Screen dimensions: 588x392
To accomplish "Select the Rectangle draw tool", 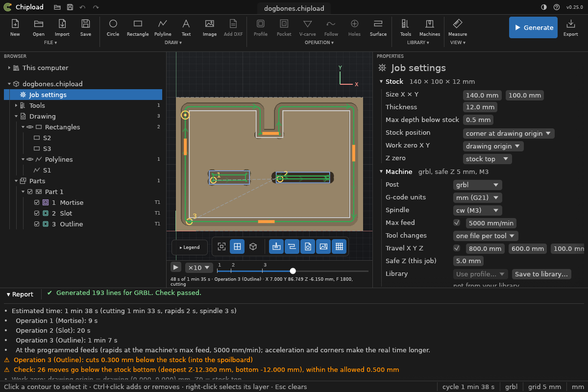I will pos(138,27).
